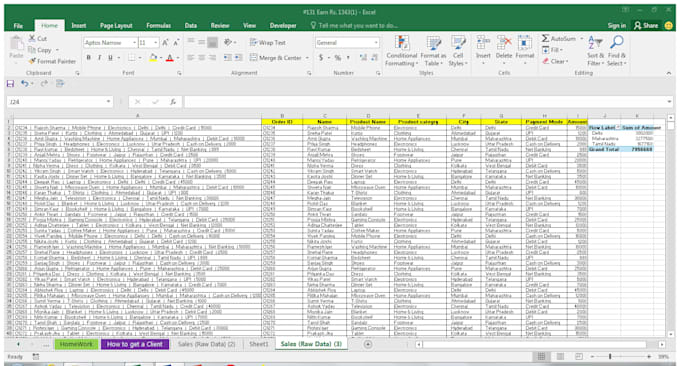Viewport: 680px width, 366px height.
Task: Click the Insert cells icon
Action: (x=483, y=43)
